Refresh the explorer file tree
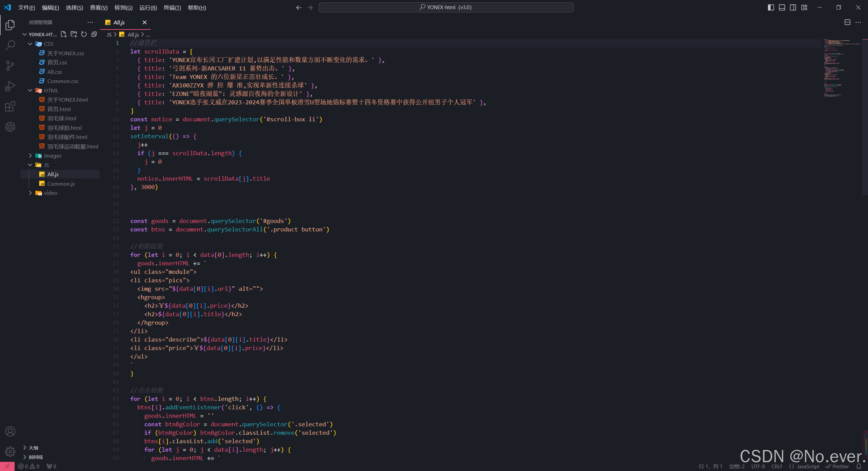This screenshot has height=471, width=868. coord(84,34)
